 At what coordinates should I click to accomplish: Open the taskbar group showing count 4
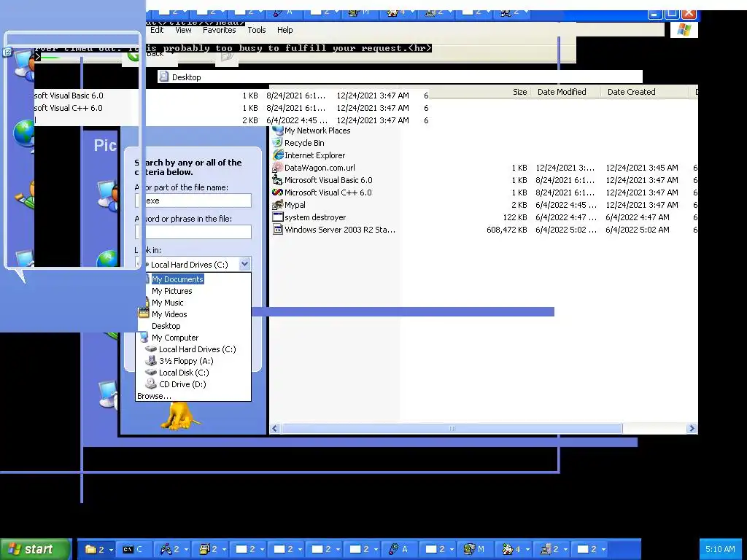click(513, 549)
